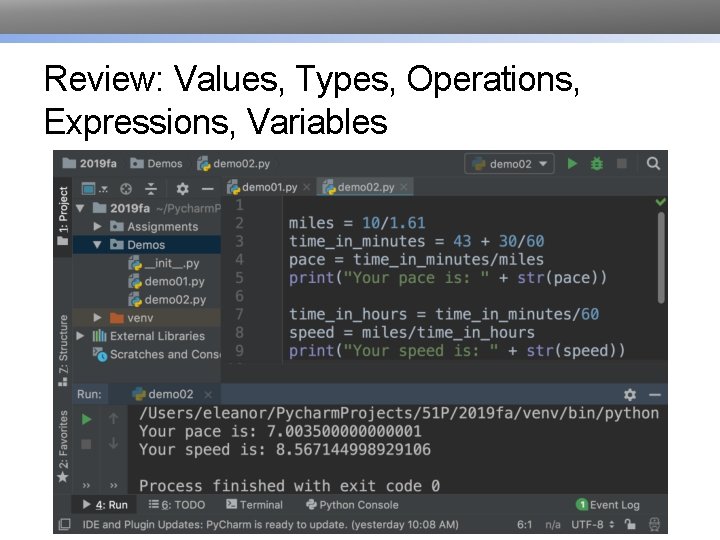Expand the Assignments folder

(x=97, y=226)
